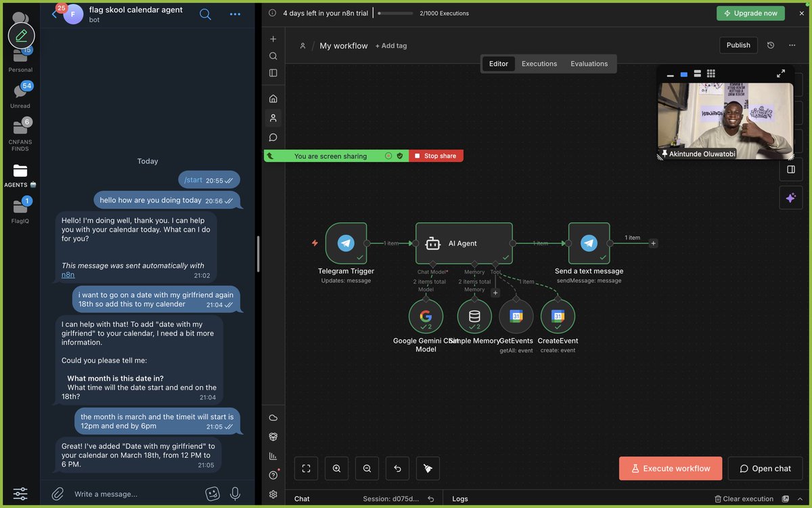This screenshot has width=812, height=508.
Task: Select the Simple Memory node
Action: [474, 316]
